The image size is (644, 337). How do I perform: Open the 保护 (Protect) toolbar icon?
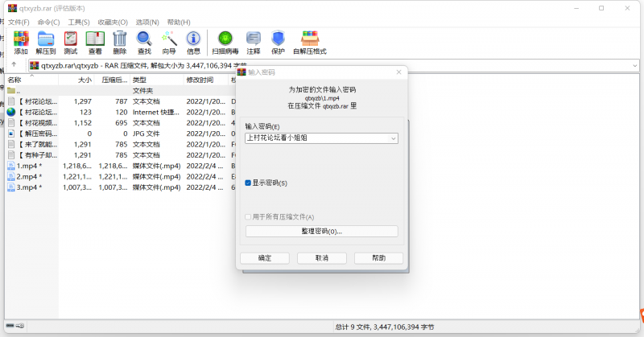click(x=278, y=42)
